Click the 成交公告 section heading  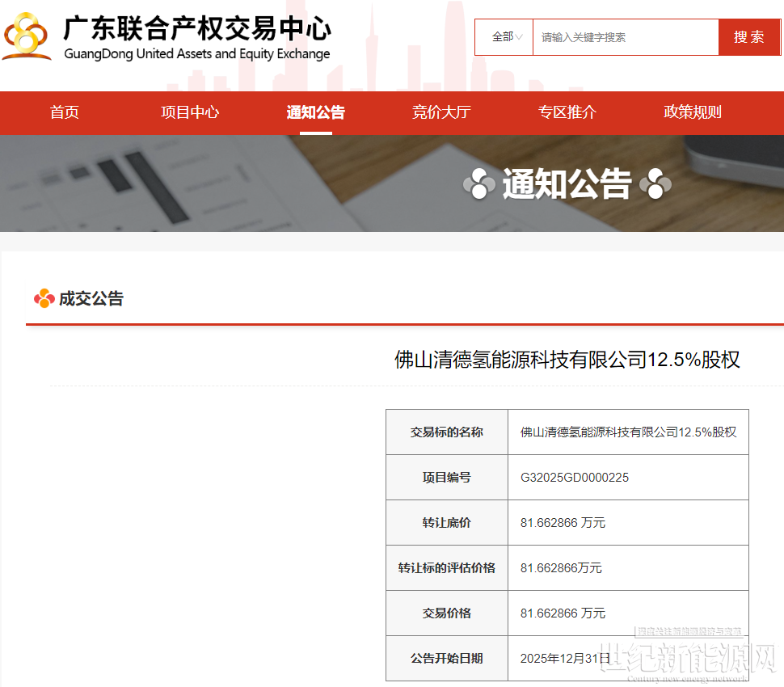[91, 299]
